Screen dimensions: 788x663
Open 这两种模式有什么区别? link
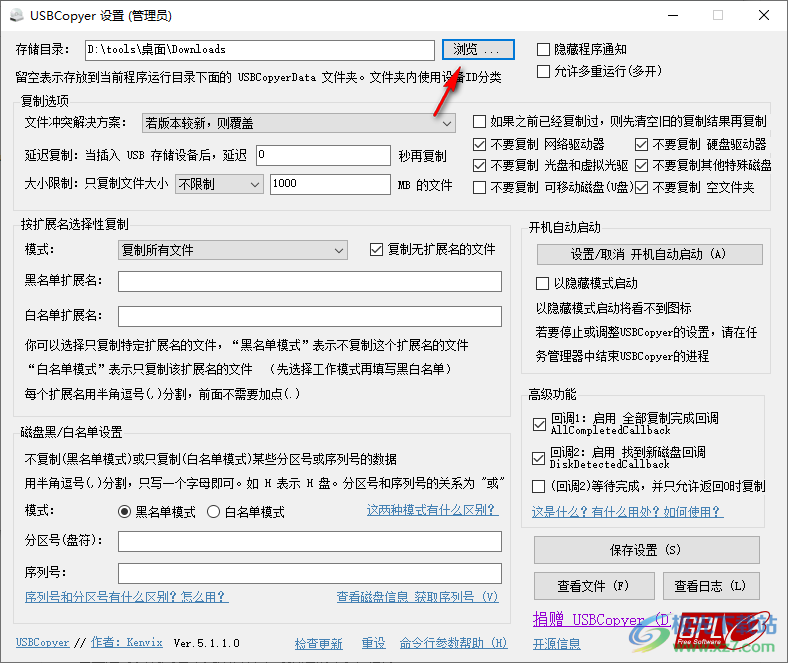pyautogui.click(x=432, y=510)
